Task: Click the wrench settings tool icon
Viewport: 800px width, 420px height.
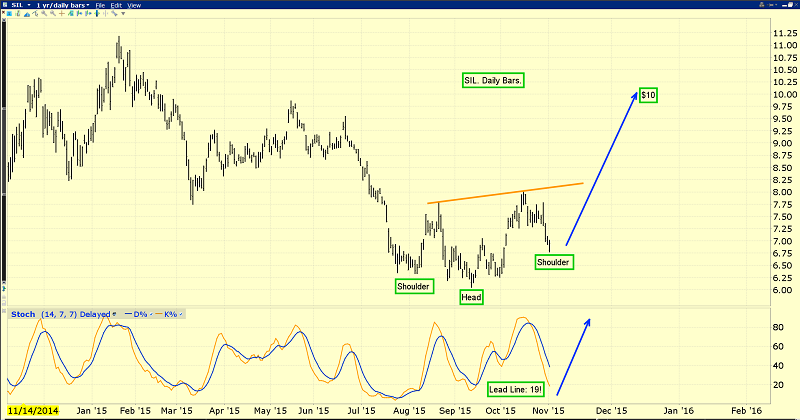Action: point(114,13)
